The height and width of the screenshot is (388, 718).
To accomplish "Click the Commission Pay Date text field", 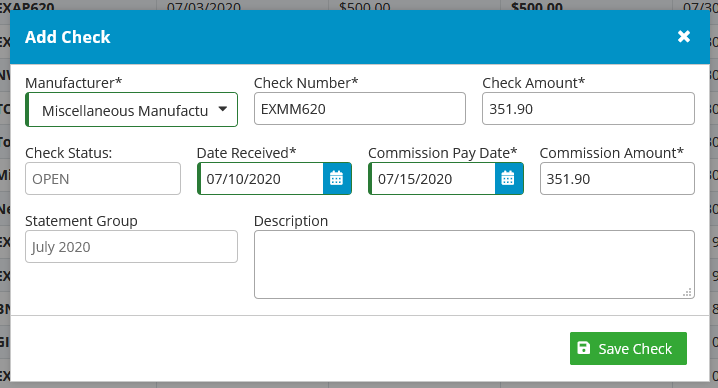I will pyautogui.click(x=432, y=179).
